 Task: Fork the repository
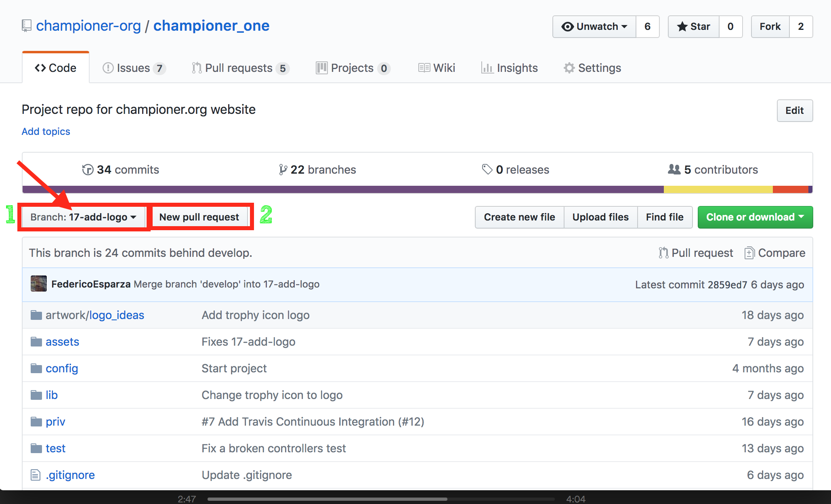[x=770, y=27]
